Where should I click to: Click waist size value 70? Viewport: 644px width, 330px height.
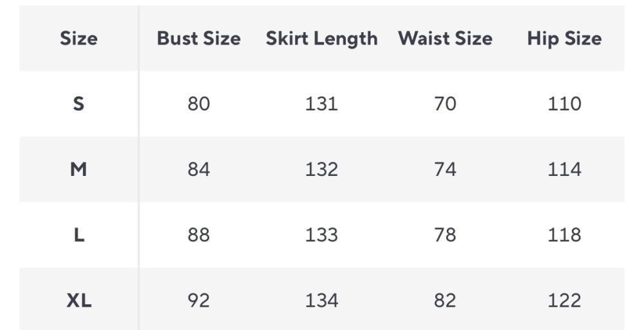point(445,104)
